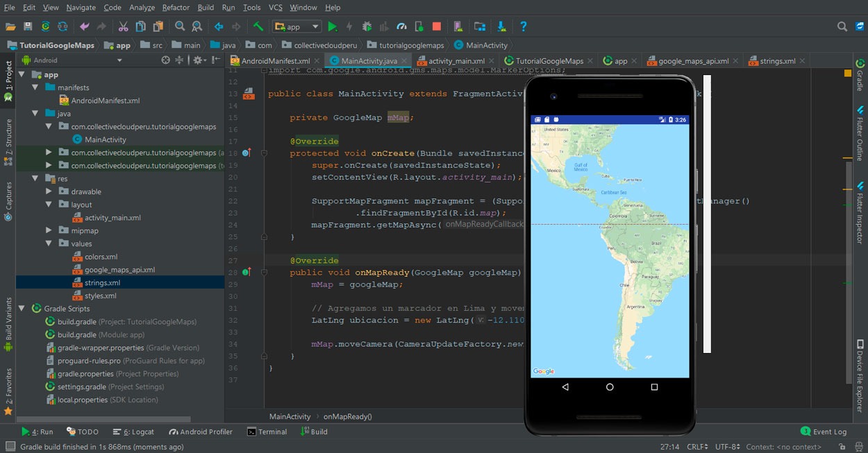
Task: Open the TODO tool window
Action: [83, 431]
